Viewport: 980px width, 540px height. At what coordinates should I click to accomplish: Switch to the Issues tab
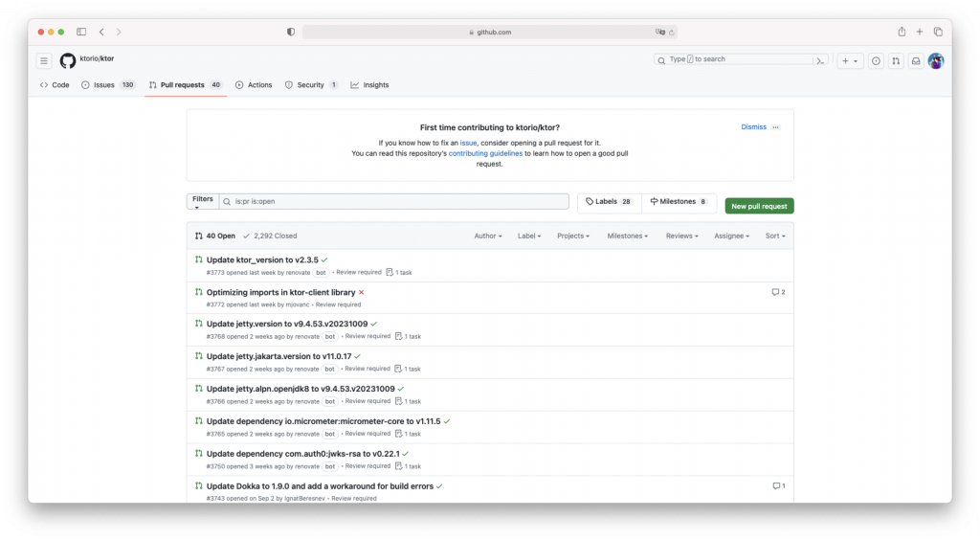[x=108, y=85]
